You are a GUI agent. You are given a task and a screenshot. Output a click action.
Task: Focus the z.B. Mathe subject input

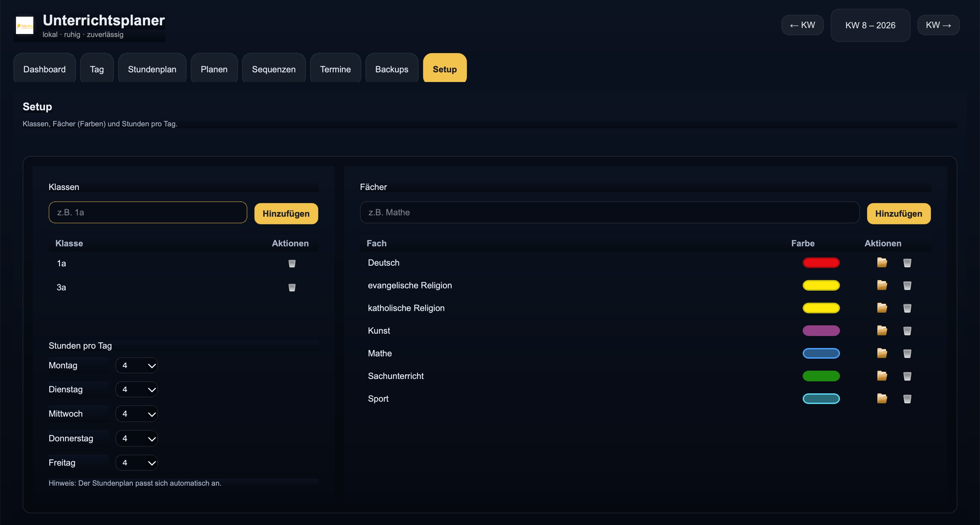pyautogui.click(x=609, y=212)
